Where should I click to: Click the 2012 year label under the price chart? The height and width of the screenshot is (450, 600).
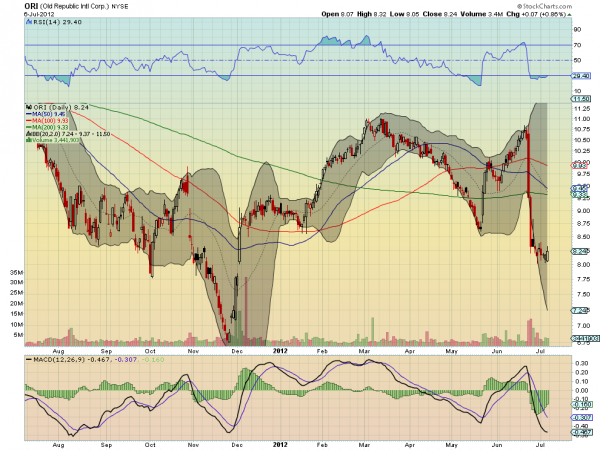280,351
